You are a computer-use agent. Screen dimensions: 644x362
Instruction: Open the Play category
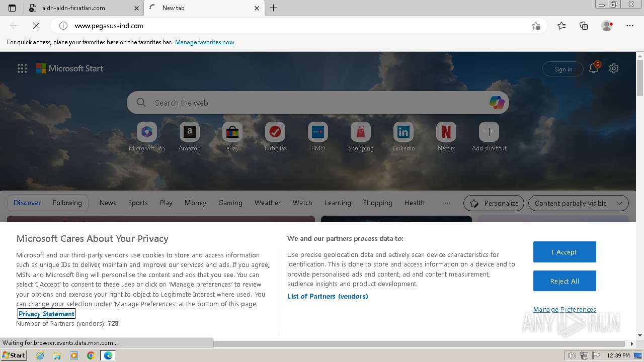[166, 203]
